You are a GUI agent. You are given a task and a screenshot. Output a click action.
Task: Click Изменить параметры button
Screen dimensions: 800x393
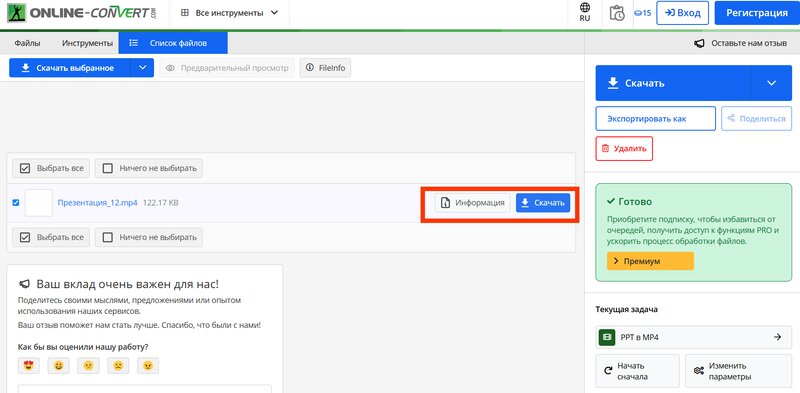(x=738, y=372)
